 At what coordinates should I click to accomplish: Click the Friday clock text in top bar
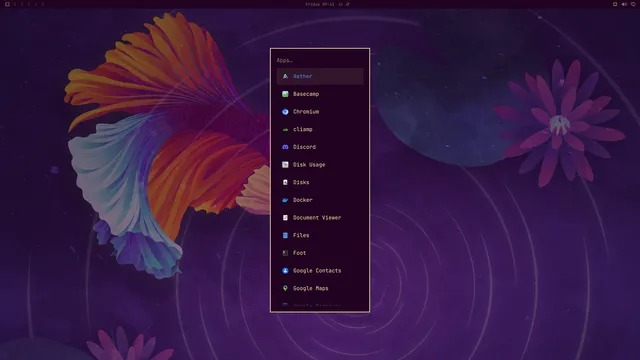point(320,4)
